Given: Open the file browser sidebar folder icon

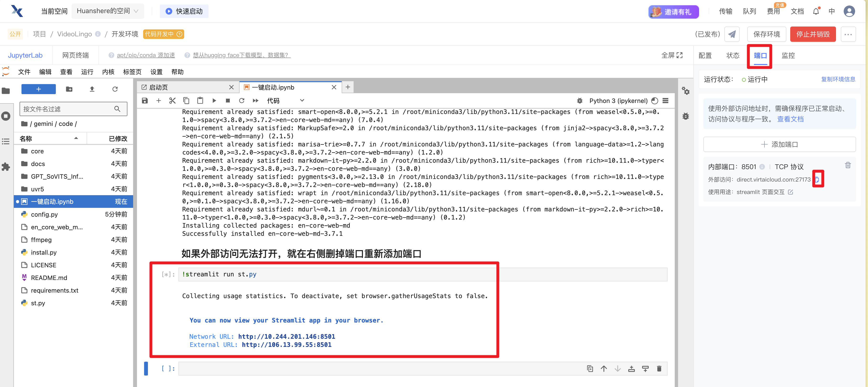Looking at the screenshot, I should [6, 91].
